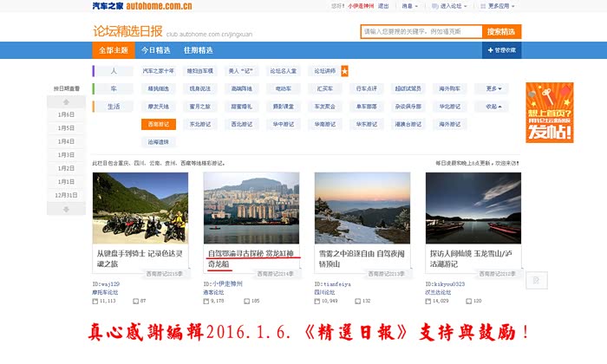Viewport: 607px width, 364px height.
Task: Collapse the 生活 row with 收起
Action: point(493,107)
